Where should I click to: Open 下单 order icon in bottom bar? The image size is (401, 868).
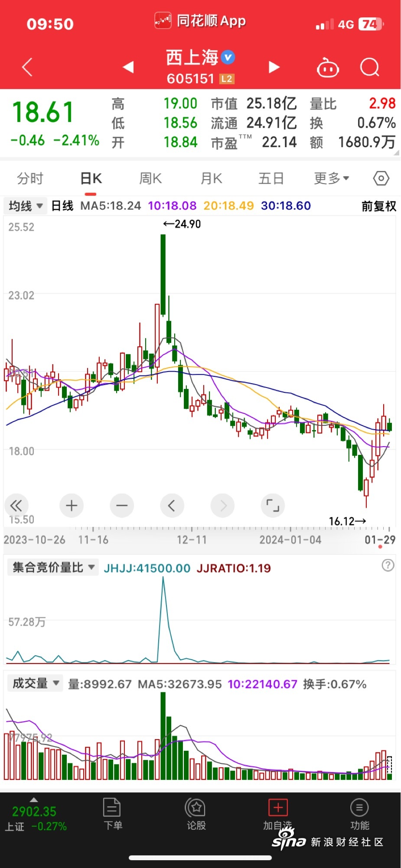point(113,814)
